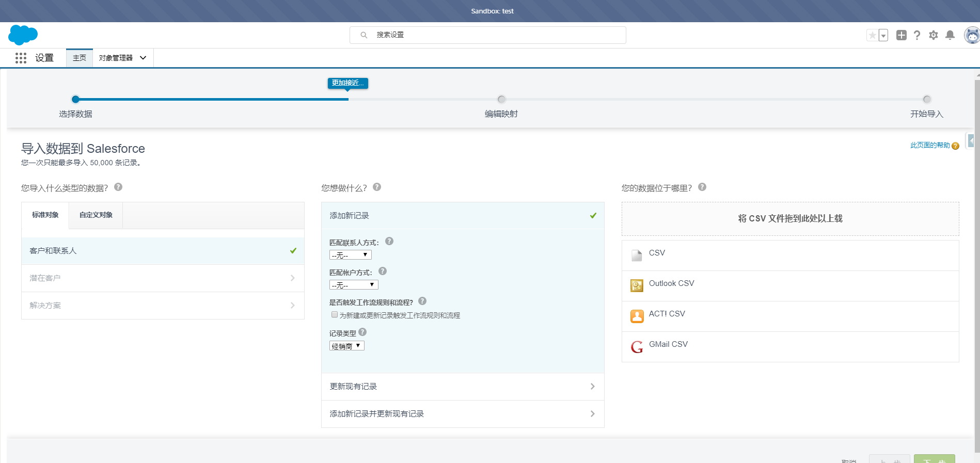
Task: Select the ACT! CSV icon
Action: (x=637, y=316)
